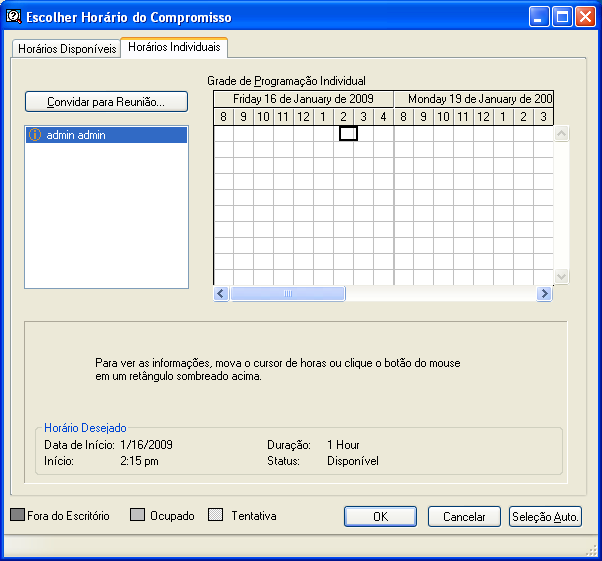Select the 10 o'clock column under Friday
The image size is (602, 561).
tap(263, 116)
